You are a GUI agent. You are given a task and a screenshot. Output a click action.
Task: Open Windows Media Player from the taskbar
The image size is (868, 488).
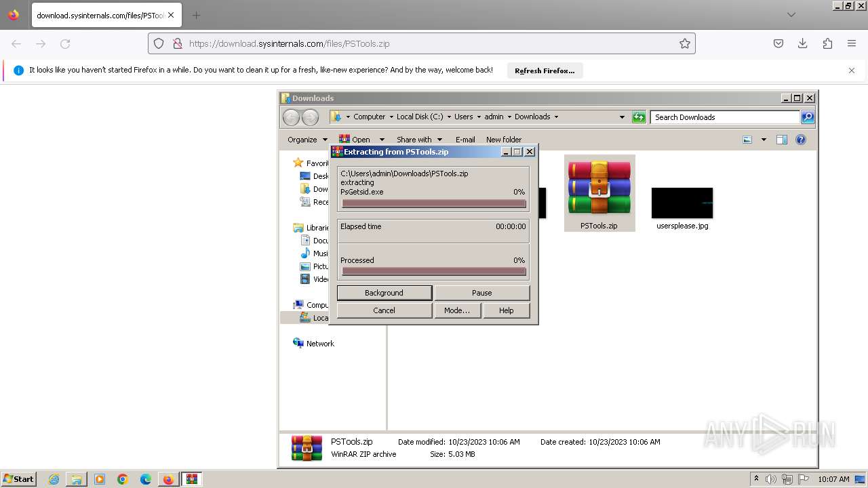(x=100, y=479)
